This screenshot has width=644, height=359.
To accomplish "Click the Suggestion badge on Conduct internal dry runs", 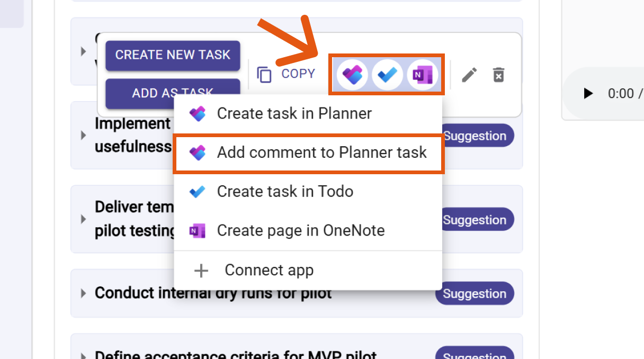I will [x=475, y=294].
